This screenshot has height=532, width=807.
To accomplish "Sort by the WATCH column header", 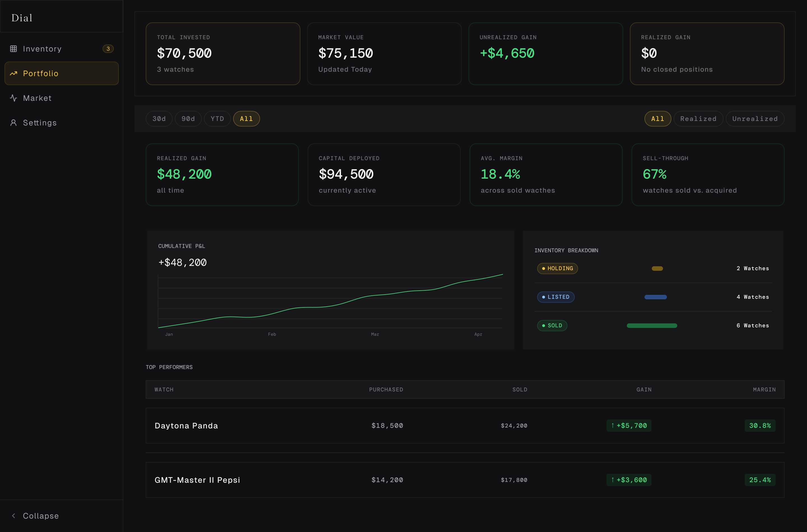I will pos(164,389).
